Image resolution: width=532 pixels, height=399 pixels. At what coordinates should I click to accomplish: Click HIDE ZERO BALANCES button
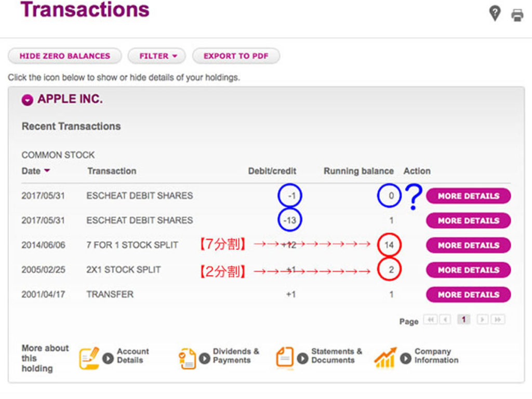click(65, 56)
